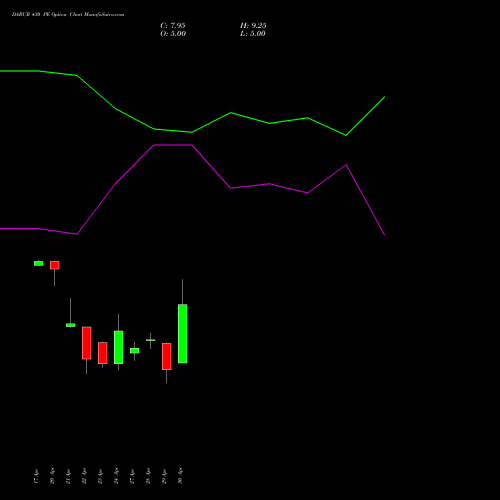Click the high value "H: 9.25"
Viewport: 500px width, 500px height.
tap(253, 26)
